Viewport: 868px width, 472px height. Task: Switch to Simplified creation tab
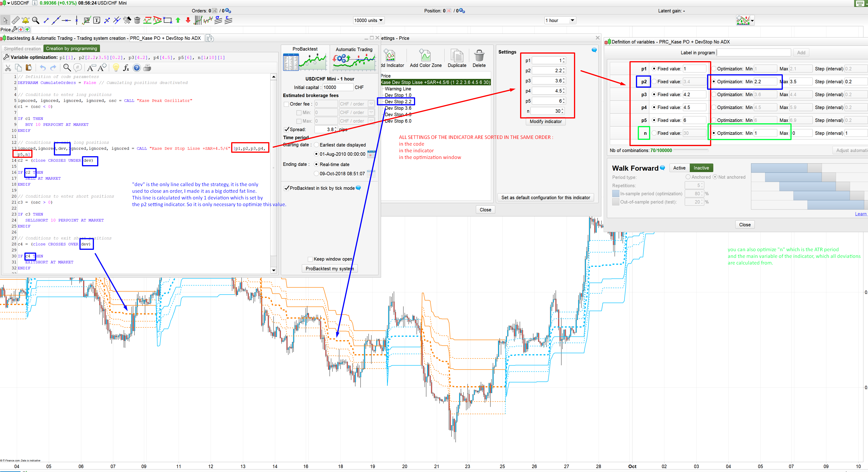[22, 49]
